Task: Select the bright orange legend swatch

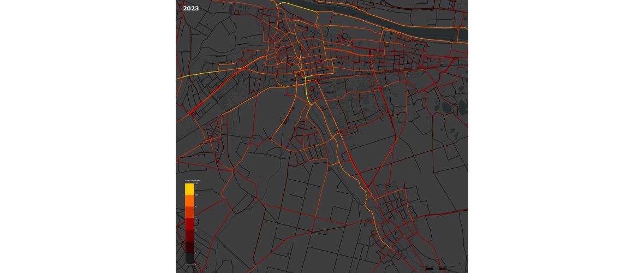Action: [x=189, y=200]
